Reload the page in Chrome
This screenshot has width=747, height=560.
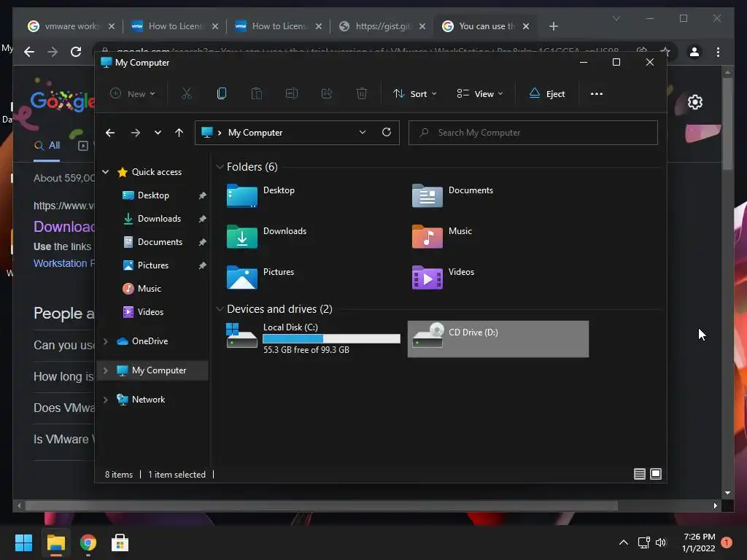(76, 52)
